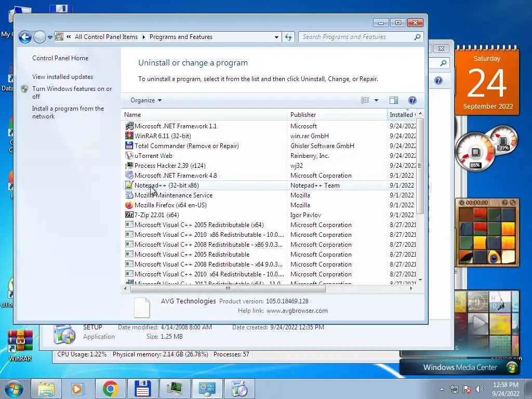Toggle the preview pane icon

coord(394,100)
